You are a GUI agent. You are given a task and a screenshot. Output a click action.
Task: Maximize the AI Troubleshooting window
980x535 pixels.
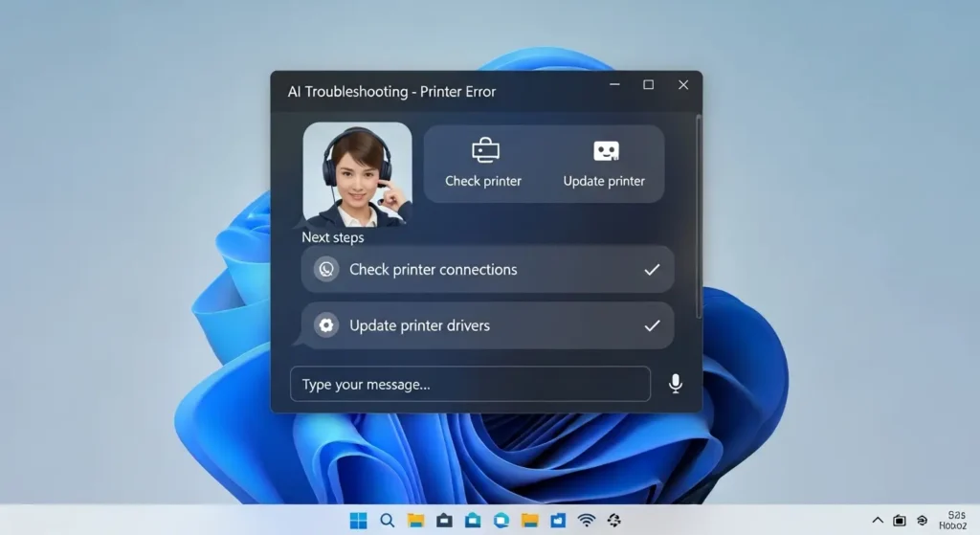click(x=649, y=84)
